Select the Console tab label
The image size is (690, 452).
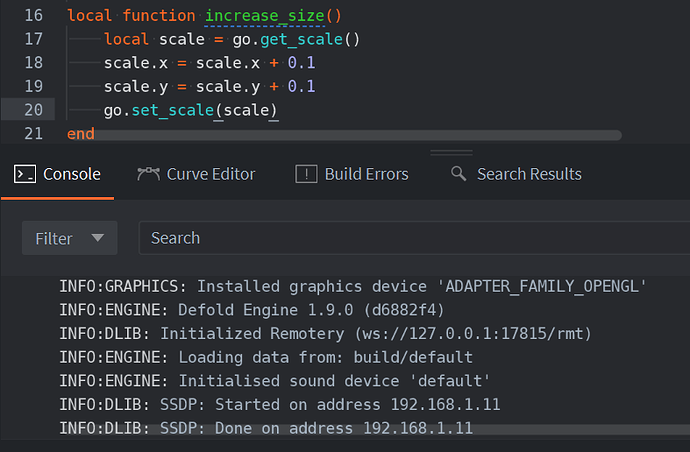71,174
